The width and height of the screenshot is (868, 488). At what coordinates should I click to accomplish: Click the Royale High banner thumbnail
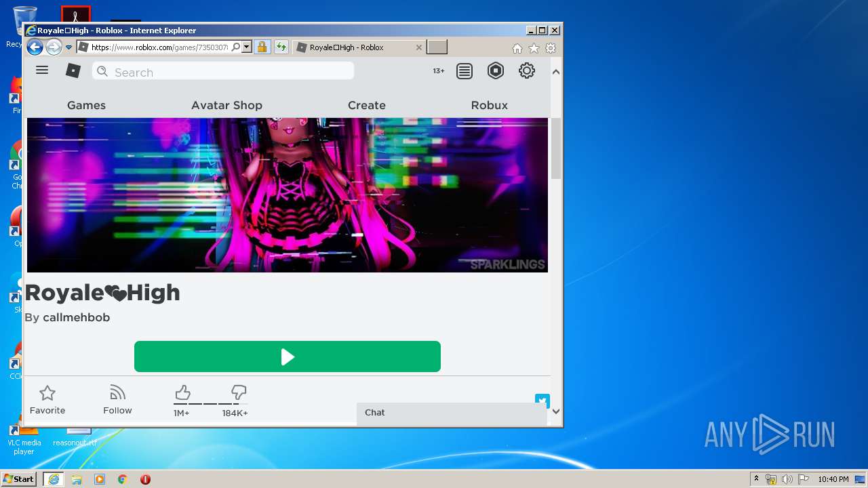[x=288, y=195]
